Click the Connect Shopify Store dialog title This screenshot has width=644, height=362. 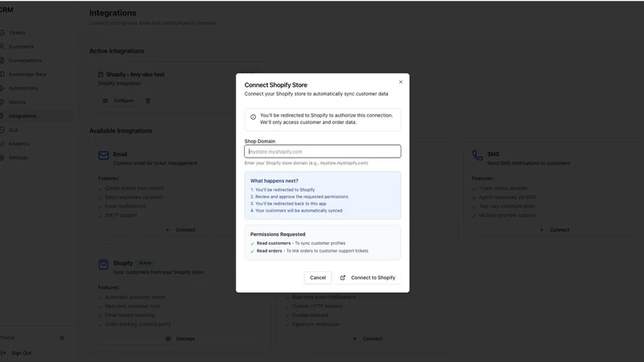click(x=275, y=85)
